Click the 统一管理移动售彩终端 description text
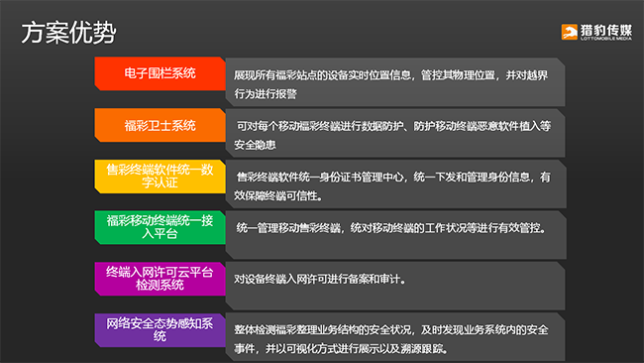 tap(391, 228)
